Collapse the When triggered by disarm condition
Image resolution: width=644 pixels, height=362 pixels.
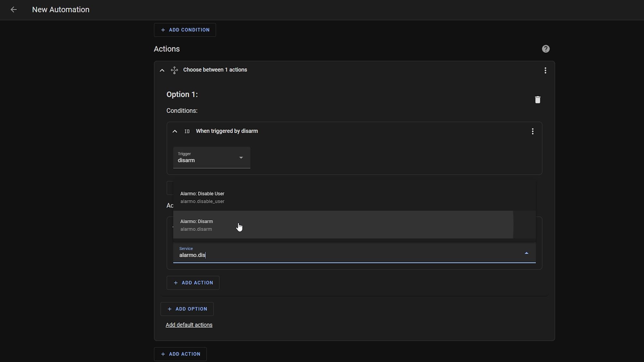pos(175,131)
